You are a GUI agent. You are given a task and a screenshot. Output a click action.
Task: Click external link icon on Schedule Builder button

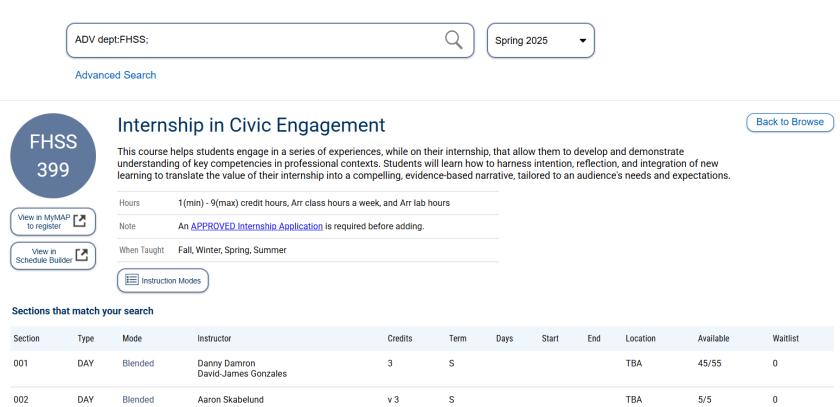81,255
